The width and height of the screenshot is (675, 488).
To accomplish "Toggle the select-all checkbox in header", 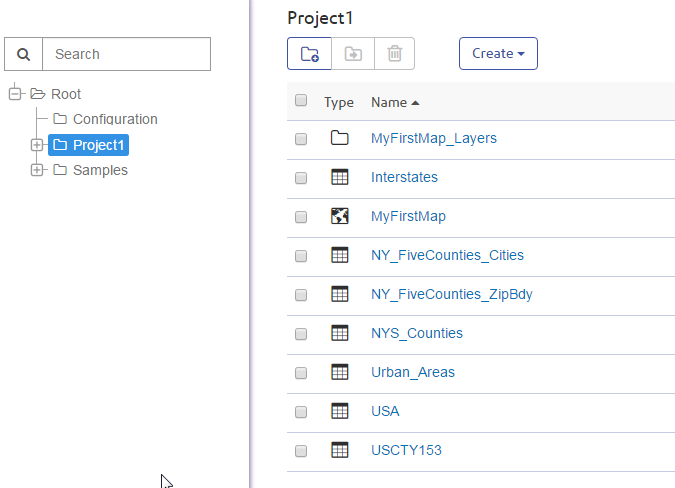I will (x=301, y=100).
